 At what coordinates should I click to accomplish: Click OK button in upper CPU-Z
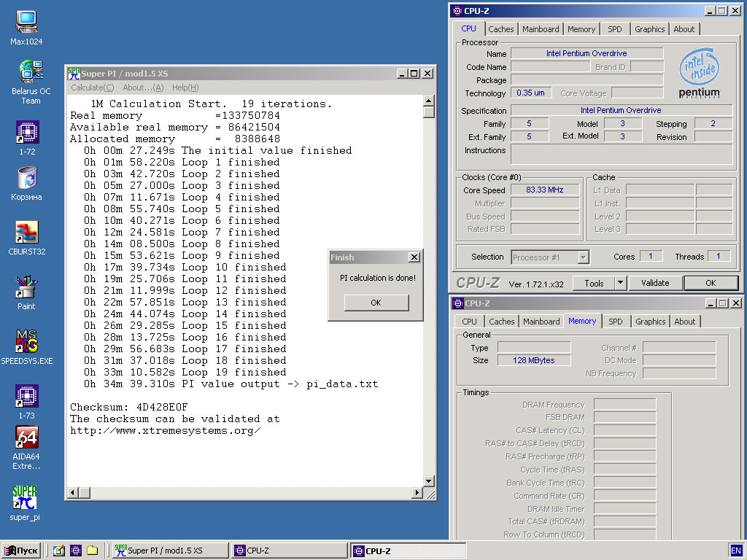[x=711, y=284]
